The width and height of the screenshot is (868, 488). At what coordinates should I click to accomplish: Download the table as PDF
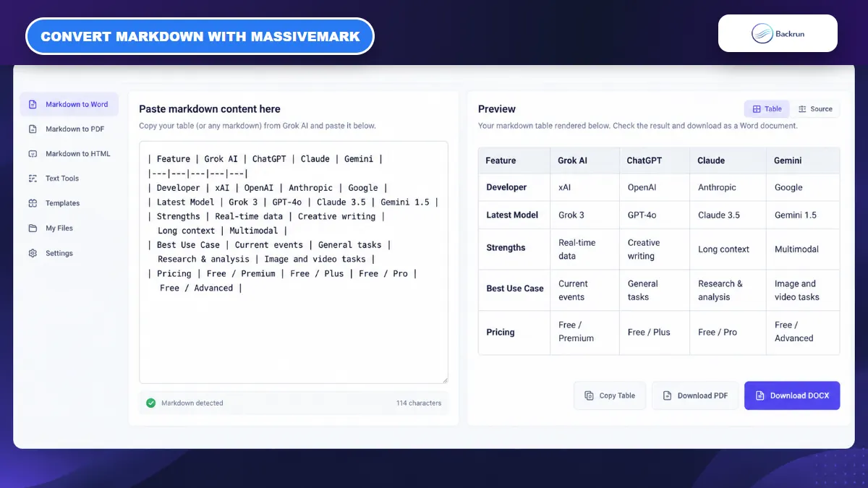tap(695, 395)
